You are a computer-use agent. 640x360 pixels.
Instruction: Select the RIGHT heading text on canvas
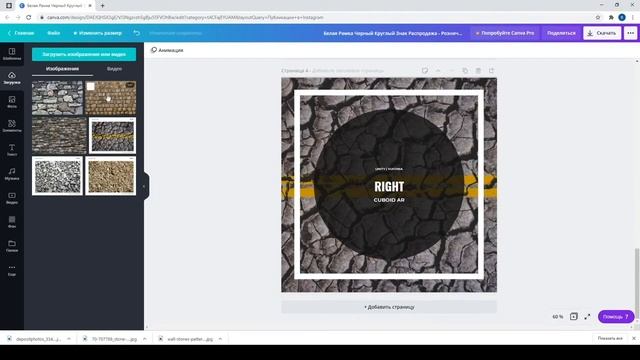point(389,187)
